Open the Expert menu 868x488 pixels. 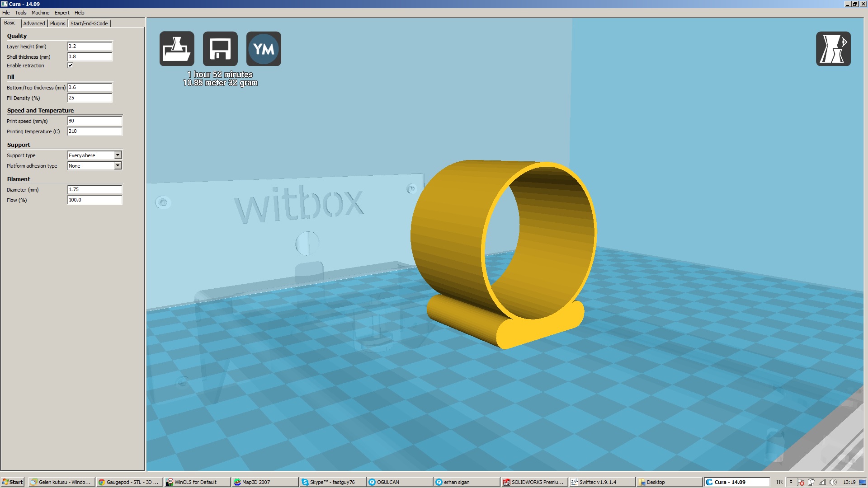tap(62, 13)
